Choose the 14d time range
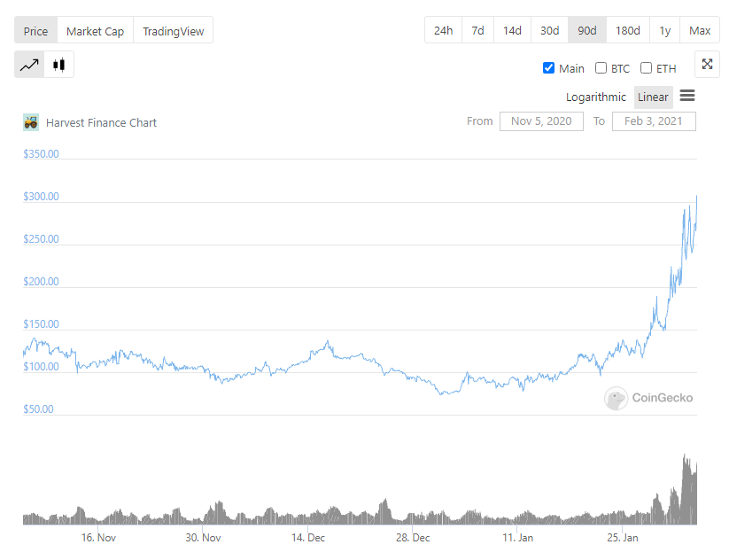 click(512, 30)
